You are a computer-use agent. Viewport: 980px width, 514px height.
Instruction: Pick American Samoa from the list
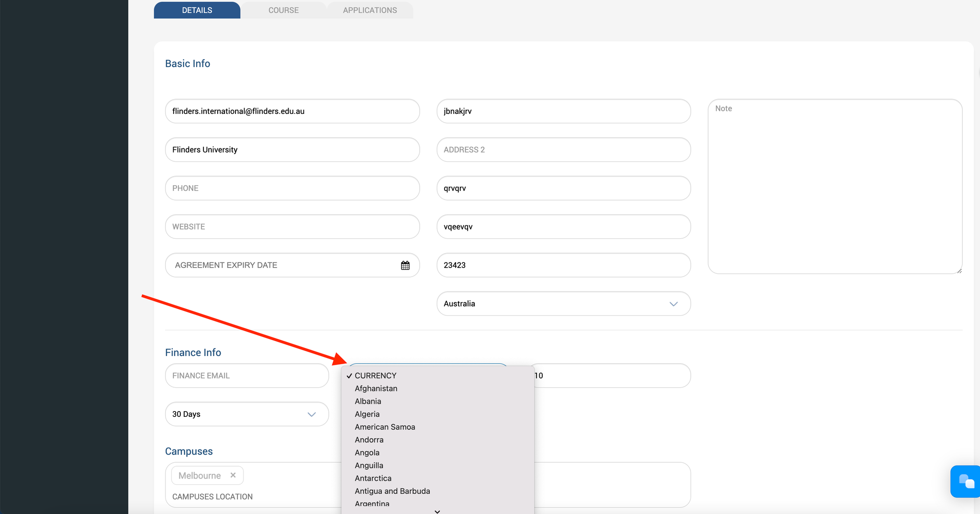pyautogui.click(x=385, y=427)
